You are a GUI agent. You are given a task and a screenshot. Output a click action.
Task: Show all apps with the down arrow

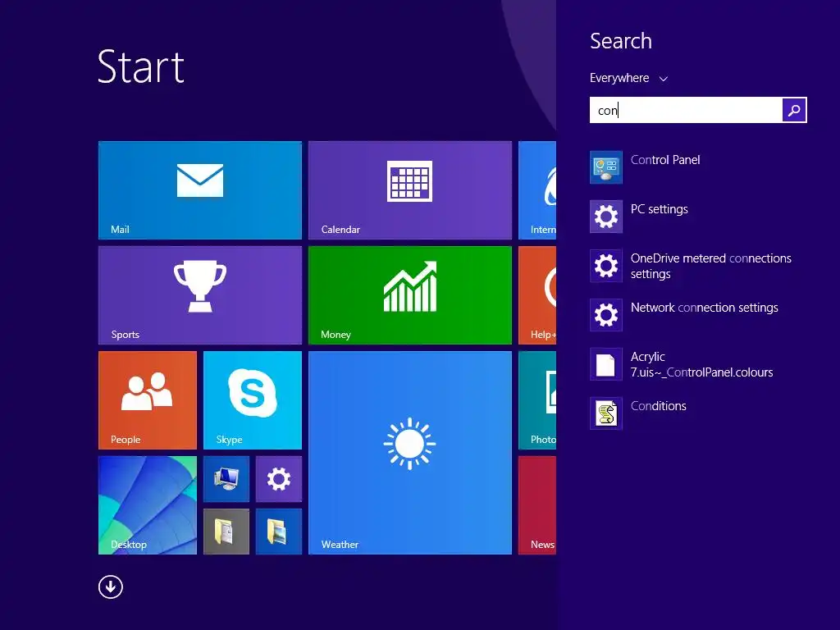coord(111,587)
